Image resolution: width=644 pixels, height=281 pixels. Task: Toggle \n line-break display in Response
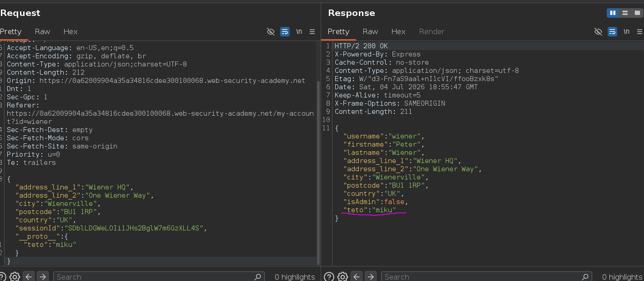tap(626, 31)
